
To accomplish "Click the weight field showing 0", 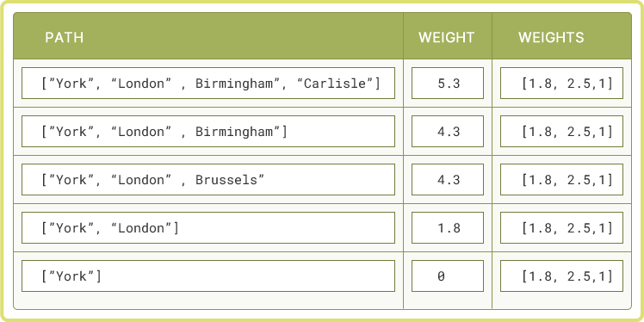I will (448, 276).
